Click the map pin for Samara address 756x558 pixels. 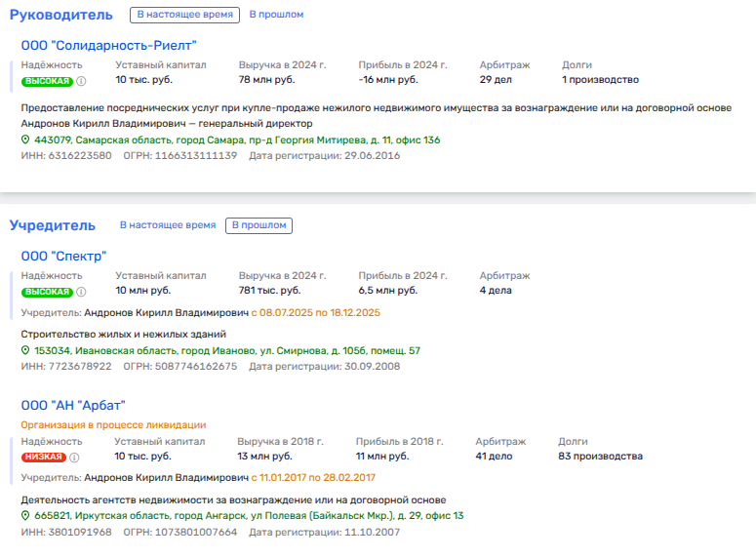point(26,140)
